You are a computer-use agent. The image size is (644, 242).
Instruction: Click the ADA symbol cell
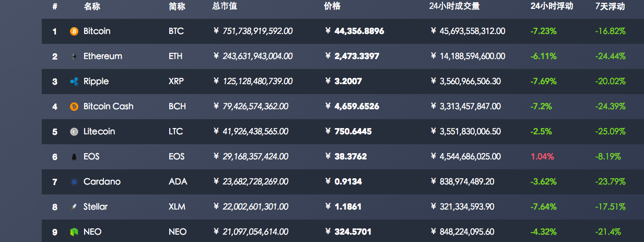[x=178, y=182]
